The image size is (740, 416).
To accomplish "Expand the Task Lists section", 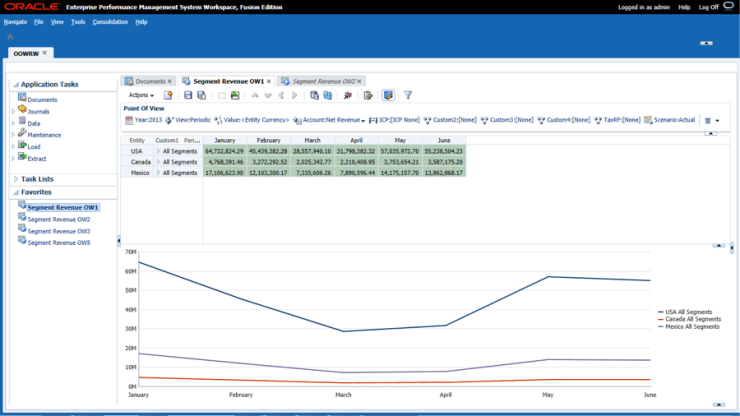I will pyautogui.click(x=14, y=178).
